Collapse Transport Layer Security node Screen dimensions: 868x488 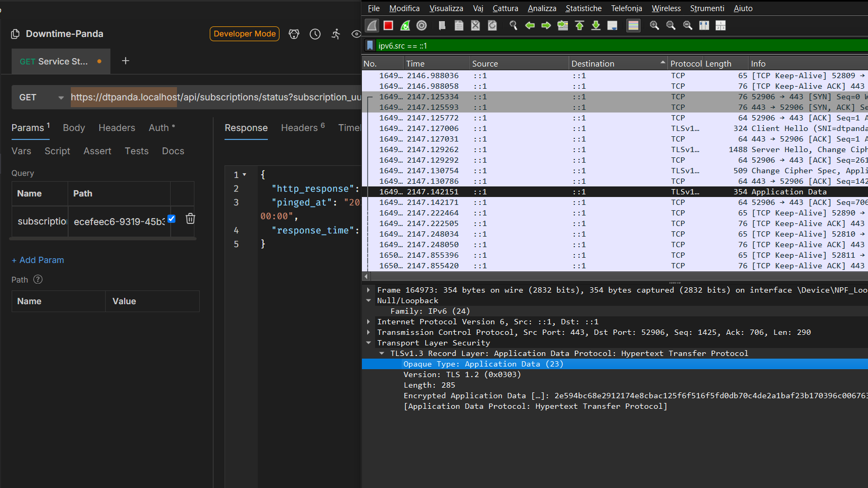[x=368, y=343]
